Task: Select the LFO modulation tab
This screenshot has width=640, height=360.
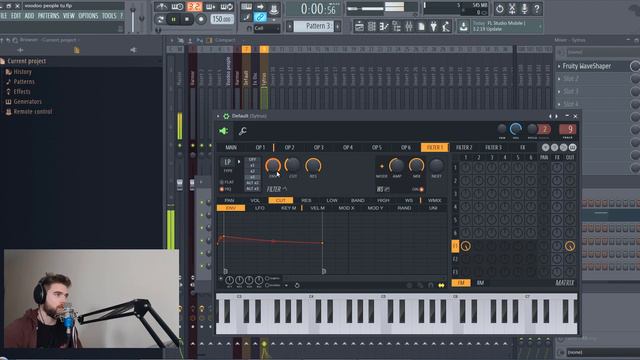Action: [260, 208]
